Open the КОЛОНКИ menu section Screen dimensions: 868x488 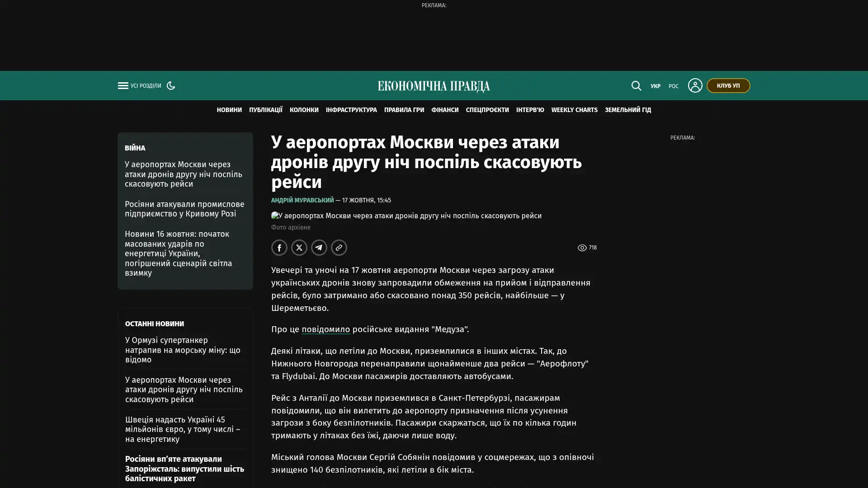(304, 110)
